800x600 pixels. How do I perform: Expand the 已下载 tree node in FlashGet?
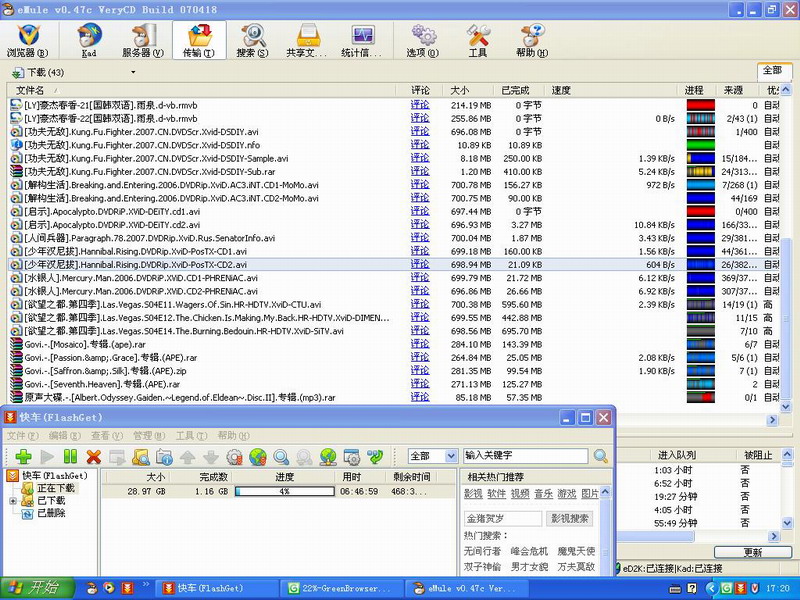[x=13, y=501]
